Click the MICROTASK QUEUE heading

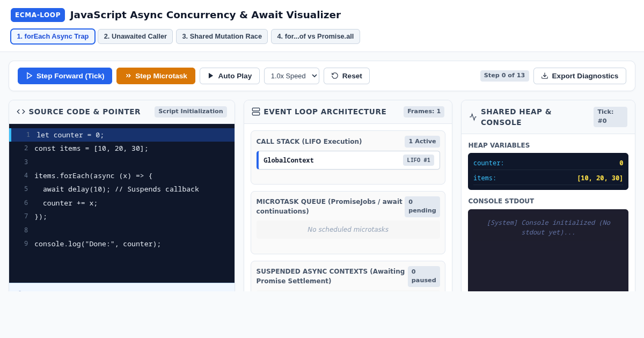(330, 207)
